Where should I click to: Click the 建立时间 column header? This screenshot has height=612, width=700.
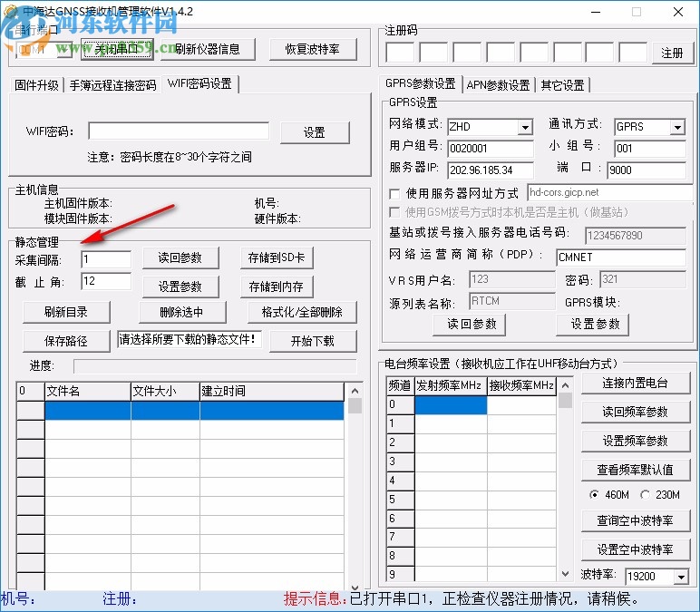click(272, 392)
